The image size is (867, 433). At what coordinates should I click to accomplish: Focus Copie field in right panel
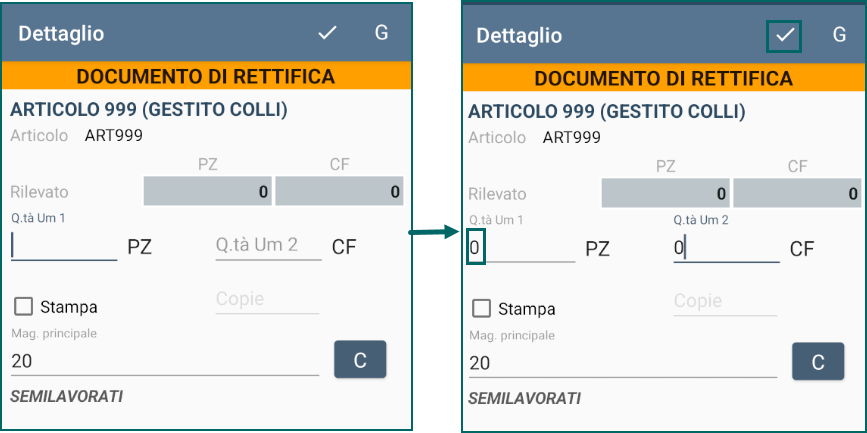725,302
